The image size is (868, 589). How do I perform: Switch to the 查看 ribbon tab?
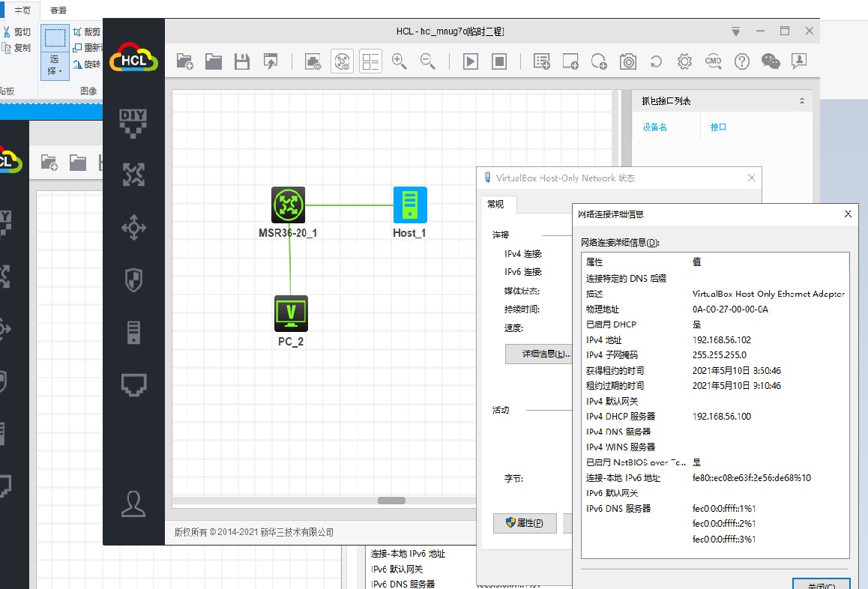pyautogui.click(x=58, y=10)
